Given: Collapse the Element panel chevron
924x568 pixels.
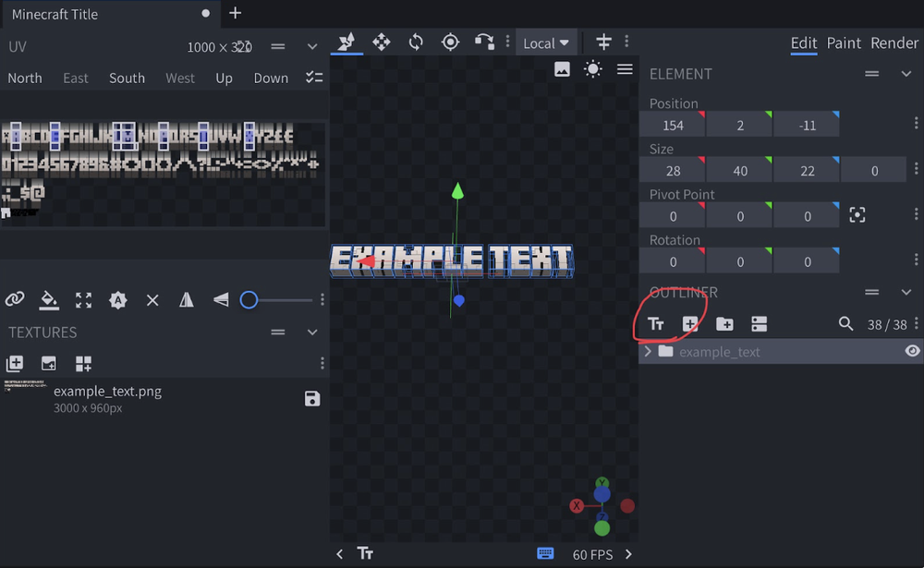Looking at the screenshot, I should coord(906,74).
